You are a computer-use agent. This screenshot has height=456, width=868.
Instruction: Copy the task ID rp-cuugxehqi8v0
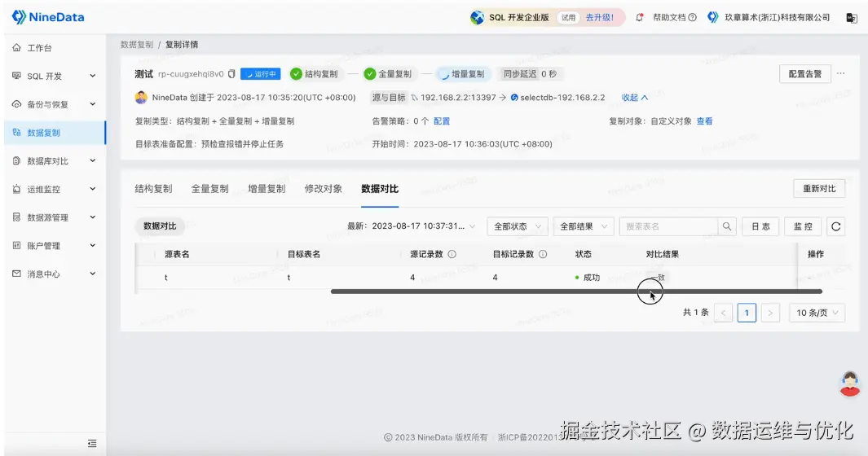(x=231, y=73)
